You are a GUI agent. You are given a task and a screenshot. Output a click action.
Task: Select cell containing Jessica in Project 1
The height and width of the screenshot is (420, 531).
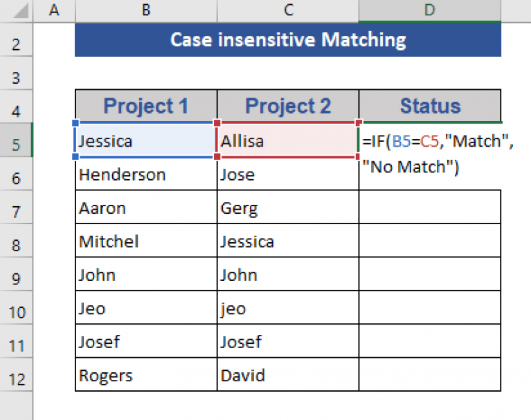[145, 141]
